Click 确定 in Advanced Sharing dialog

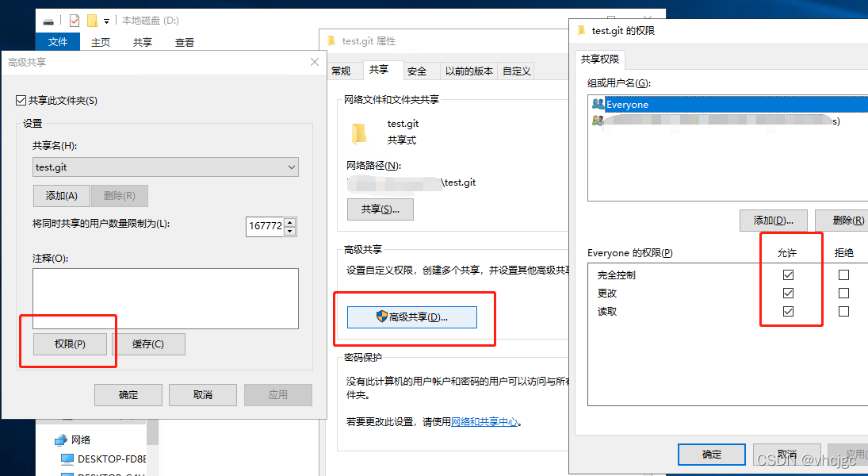tap(128, 395)
